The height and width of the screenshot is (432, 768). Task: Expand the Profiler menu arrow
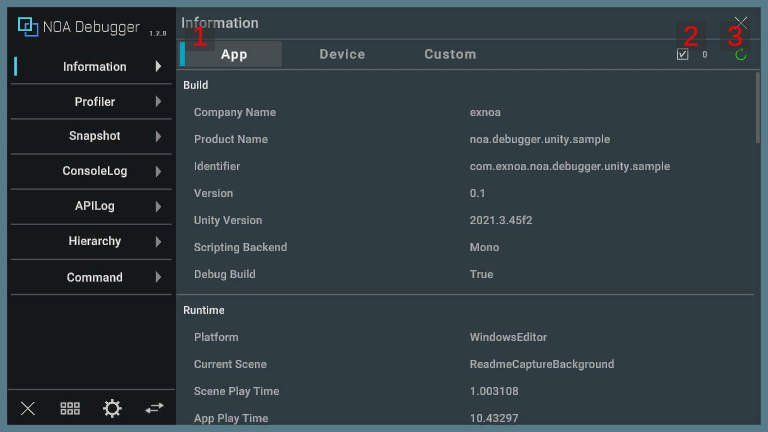click(x=158, y=102)
